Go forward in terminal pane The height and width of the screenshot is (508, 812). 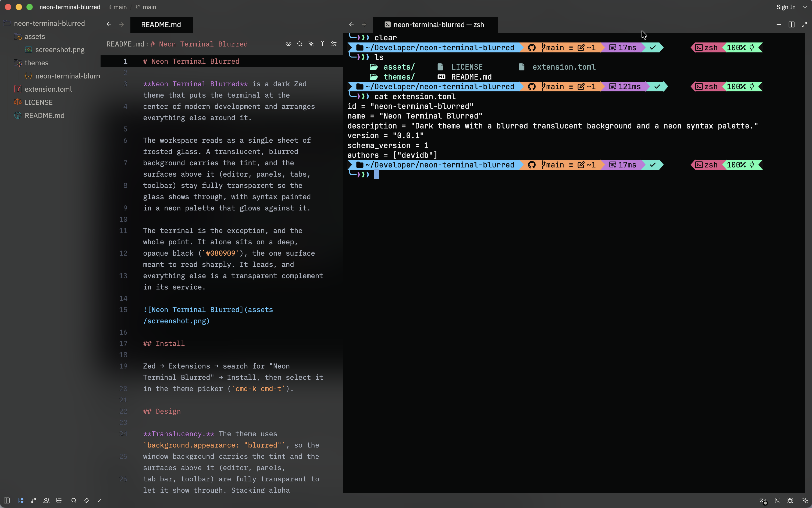click(364, 24)
